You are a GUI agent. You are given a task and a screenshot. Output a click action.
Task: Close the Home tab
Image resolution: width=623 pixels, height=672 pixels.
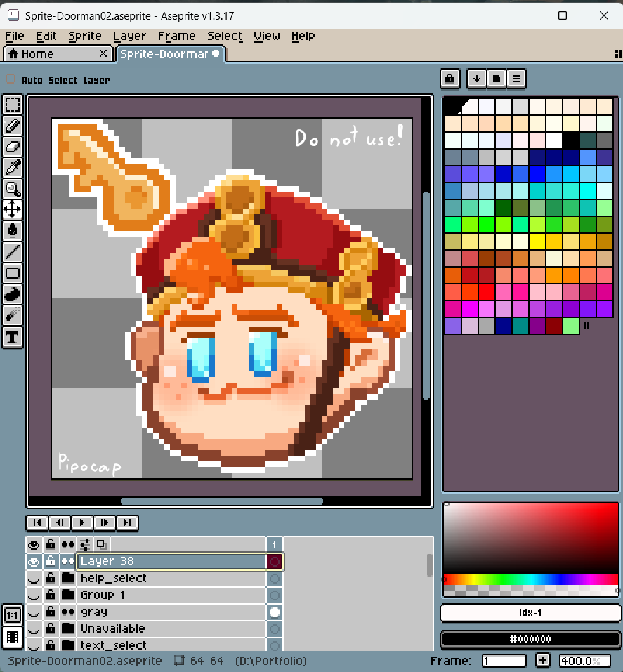click(103, 53)
